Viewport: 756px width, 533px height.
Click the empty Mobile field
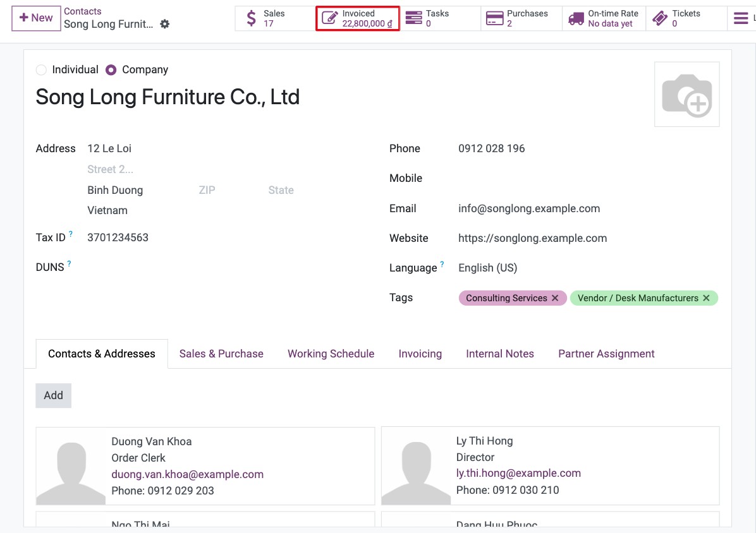click(588, 178)
